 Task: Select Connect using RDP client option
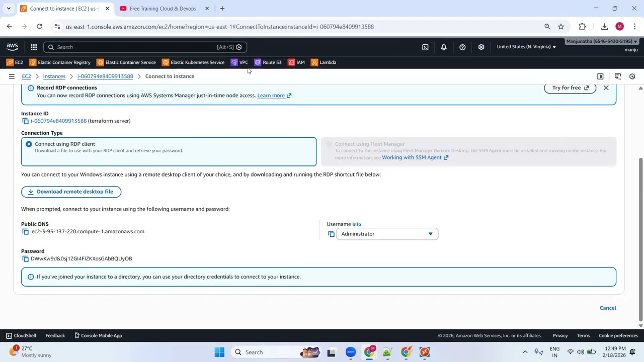29,144
